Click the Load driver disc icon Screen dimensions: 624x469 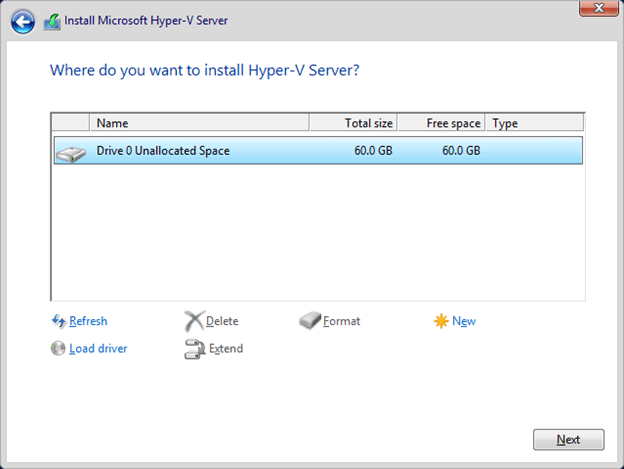[58, 349]
